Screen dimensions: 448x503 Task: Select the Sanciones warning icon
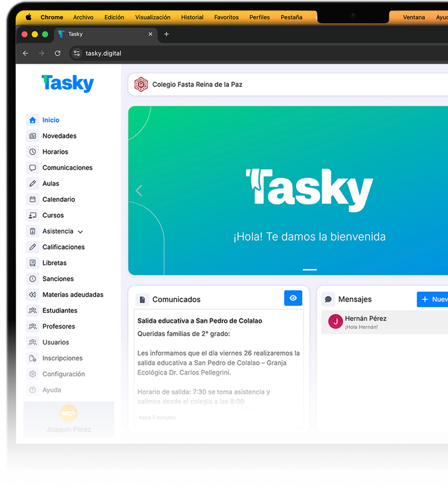coord(33,279)
